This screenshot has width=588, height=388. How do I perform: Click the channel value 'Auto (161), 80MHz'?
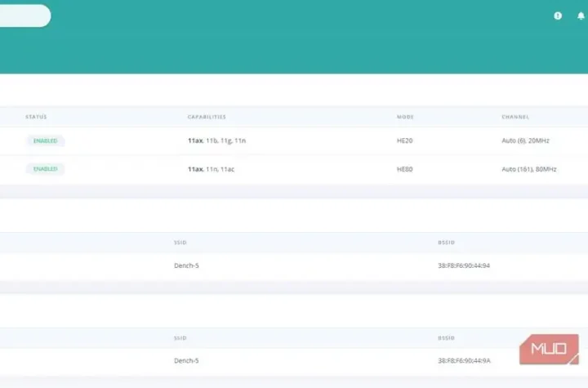click(x=528, y=169)
